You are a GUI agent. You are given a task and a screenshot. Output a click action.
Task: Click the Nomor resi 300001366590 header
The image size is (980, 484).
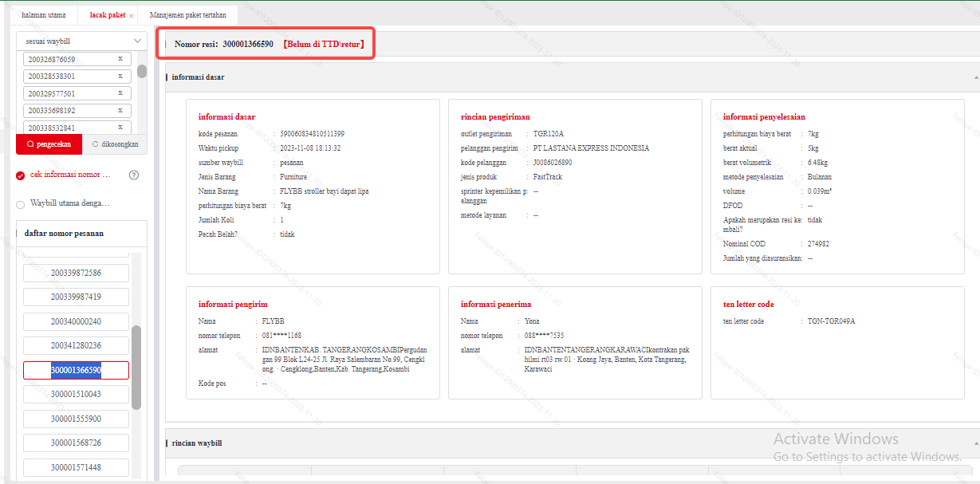(224, 44)
